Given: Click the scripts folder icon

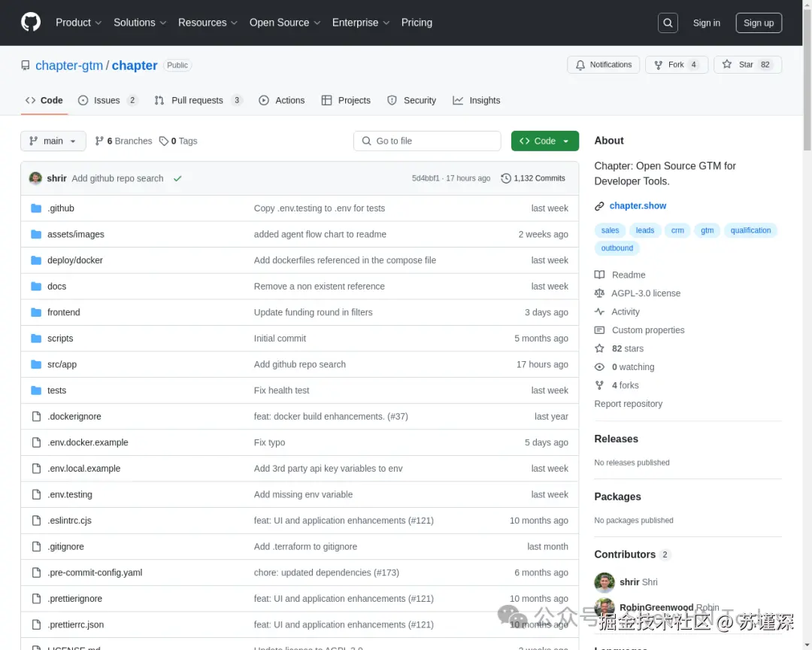Looking at the screenshot, I should coord(36,339).
